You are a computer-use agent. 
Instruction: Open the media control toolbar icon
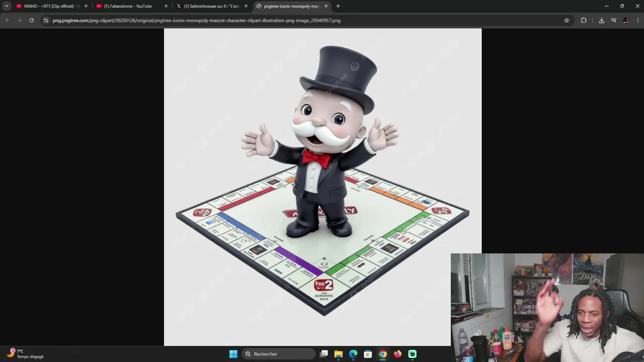(614, 20)
